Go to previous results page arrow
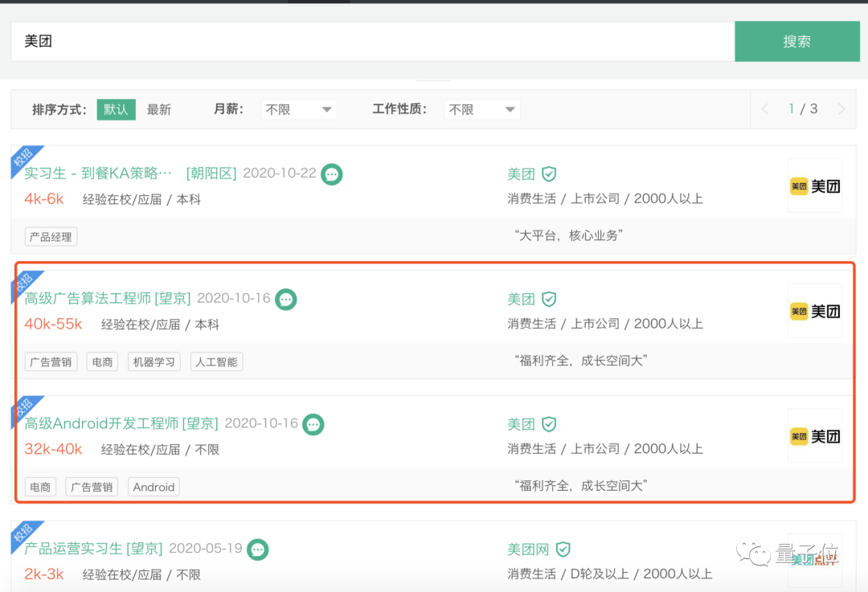This screenshot has height=592, width=868. tap(765, 109)
